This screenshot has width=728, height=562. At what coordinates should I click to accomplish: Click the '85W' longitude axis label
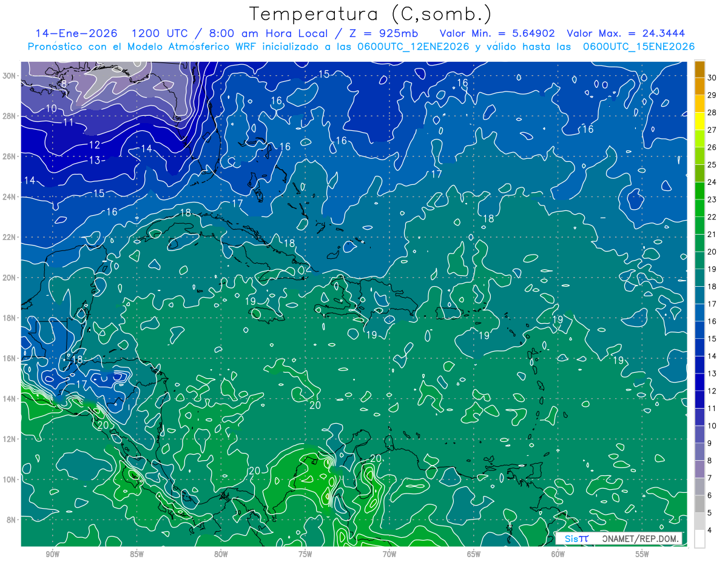(x=136, y=554)
